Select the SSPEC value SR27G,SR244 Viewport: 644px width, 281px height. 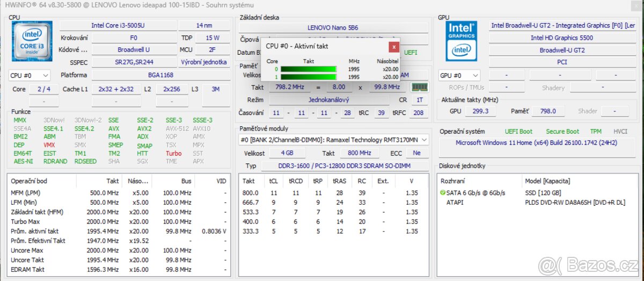pyautogui.click(x=134, y=62)
